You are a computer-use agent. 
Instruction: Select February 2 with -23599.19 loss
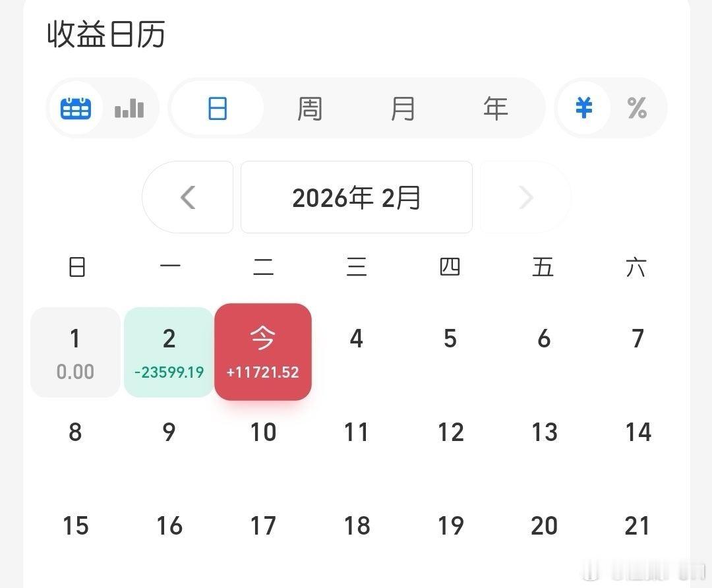(x=169, y=353)
